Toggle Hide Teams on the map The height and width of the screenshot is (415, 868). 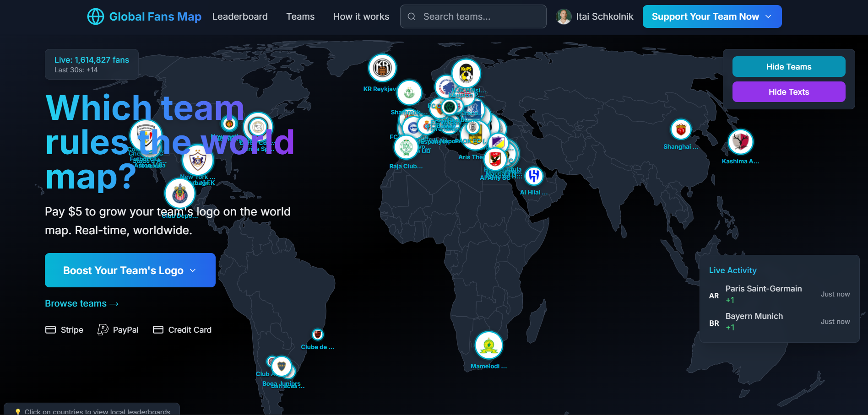pos(788,67)
